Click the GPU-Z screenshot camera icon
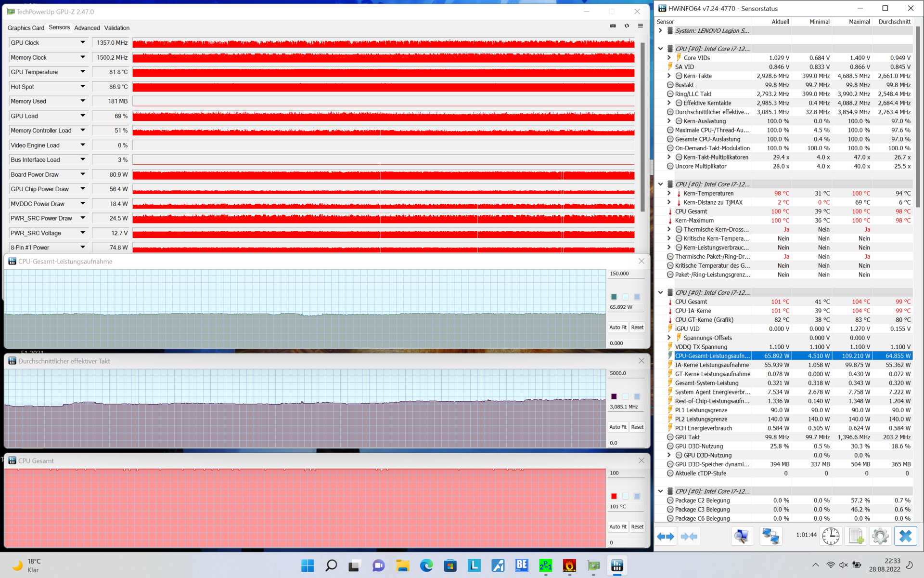The image size is (924, 578). point(613,26)
